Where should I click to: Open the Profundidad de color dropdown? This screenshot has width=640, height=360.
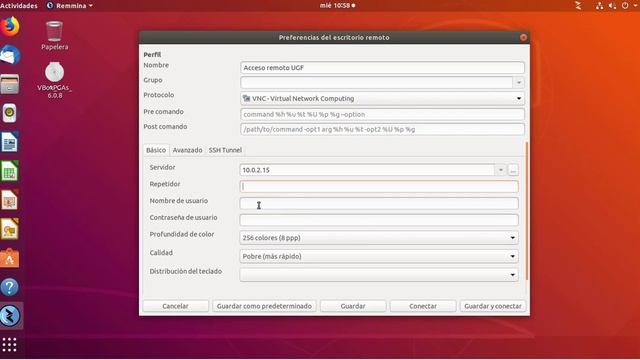(379, 238)
